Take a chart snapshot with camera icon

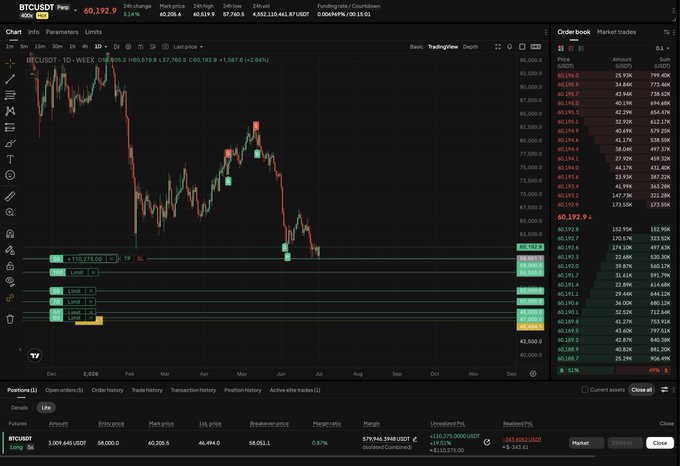(x=165, y=46)
